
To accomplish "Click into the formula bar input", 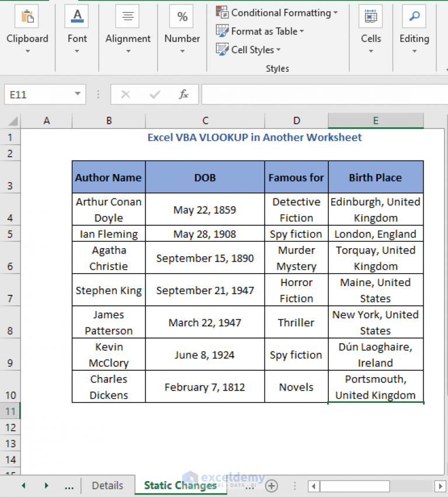I will click(324, 95).
